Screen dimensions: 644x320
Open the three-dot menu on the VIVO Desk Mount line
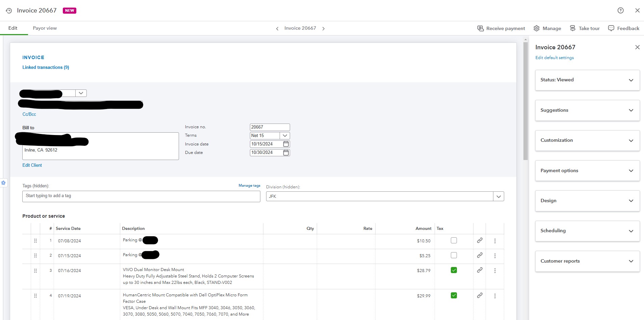click(495, 270)
